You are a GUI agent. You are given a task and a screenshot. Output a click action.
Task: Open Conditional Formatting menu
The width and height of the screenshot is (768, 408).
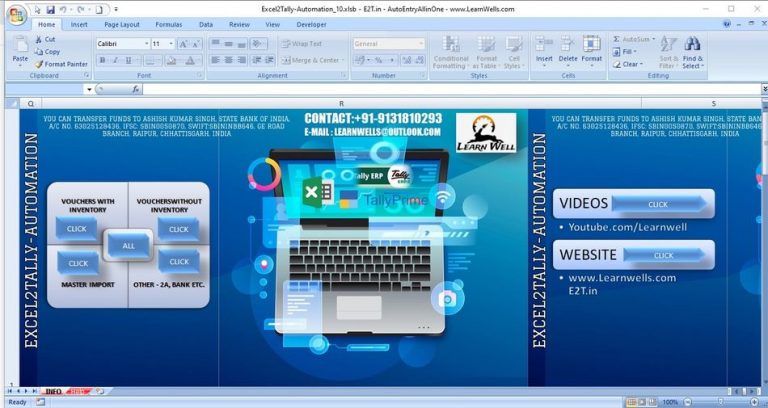tap(451, 53)
